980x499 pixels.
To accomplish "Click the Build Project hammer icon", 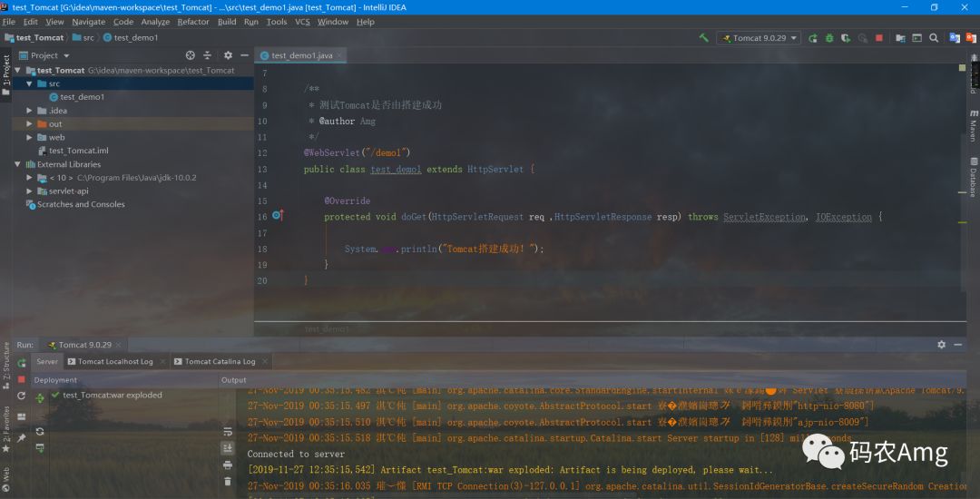I will tap(704, 37).
